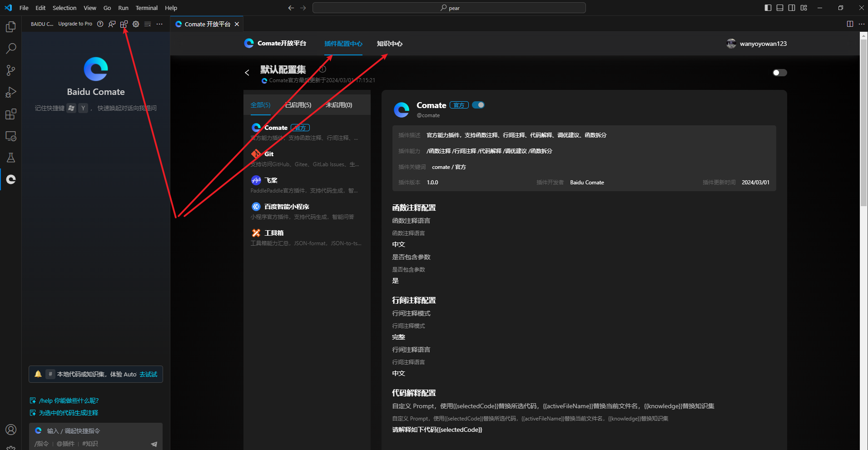Viewport: 868px width, 450px height.
Task: Click the 为选中的代码生成注释 suggestion
Action: point(64,413)
